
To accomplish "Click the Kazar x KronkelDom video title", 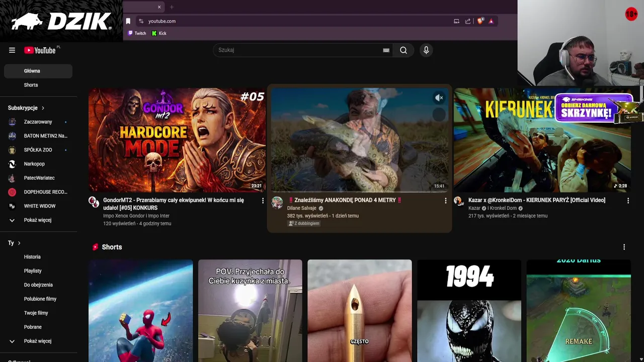I will (537, 200).
